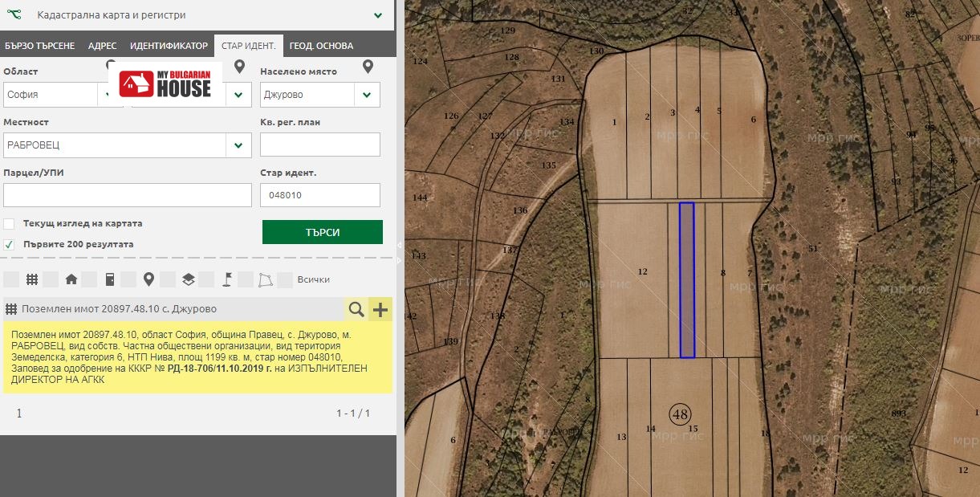
Task: Click the Парцел/УПИ input field
Action: [128, 195]
